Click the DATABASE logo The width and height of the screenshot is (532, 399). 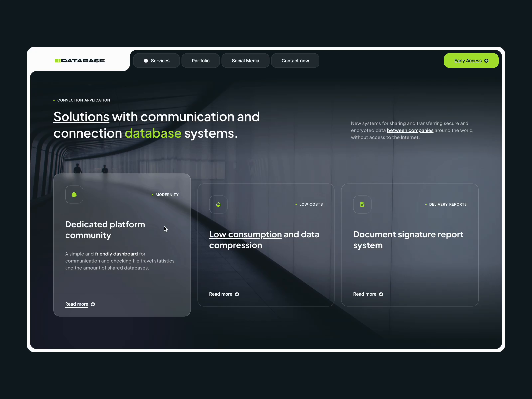pos(80,61)
